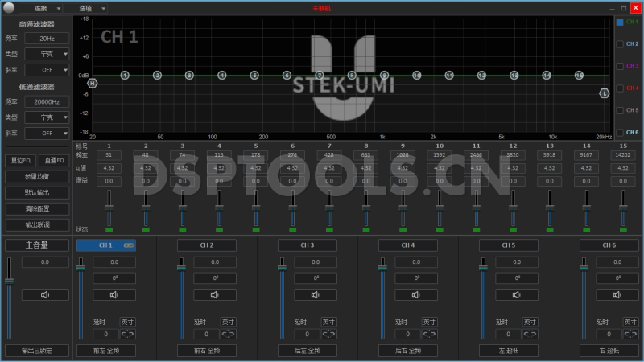Mute CH 1 with its speaker icon
This screenshot has width=644, height=362.
(114, 294)
